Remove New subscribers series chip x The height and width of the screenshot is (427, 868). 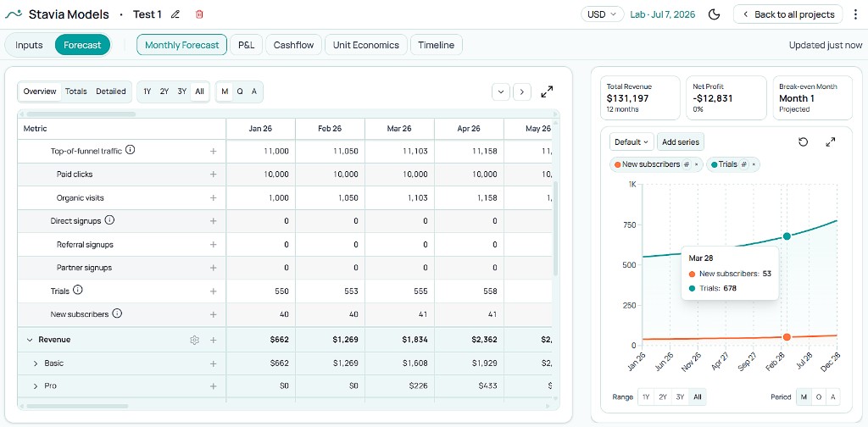pyautogui.click(x=696, y=164)
